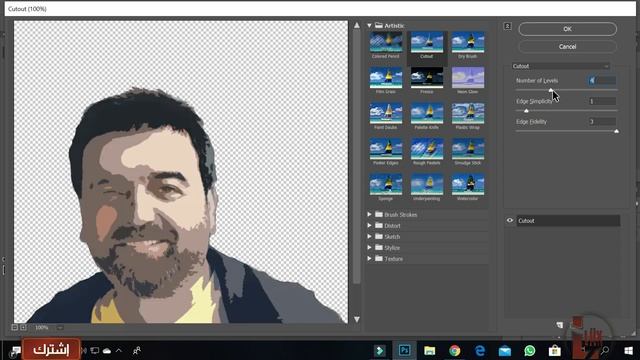Apply the Paint Daubs filter thumbnail

pyautogui.click(x=386, y=113)
